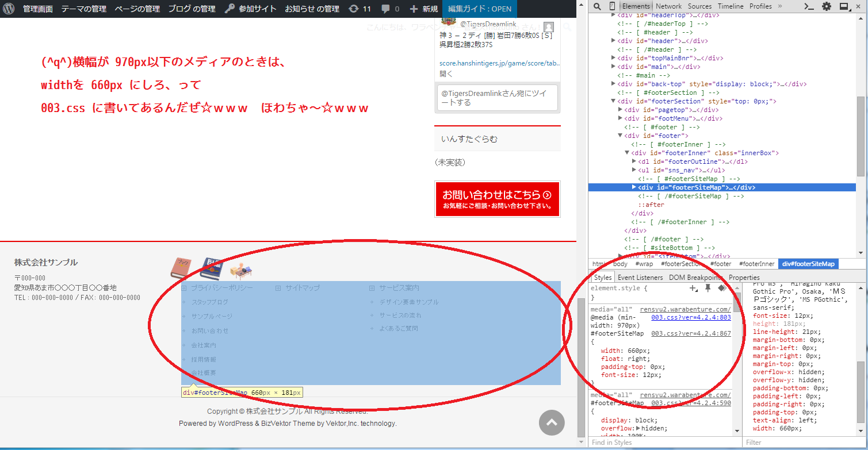The width and height of the screenshot is (868, 450).
Task: Open テーマの管理 in the admin bar
Action: 85,9
